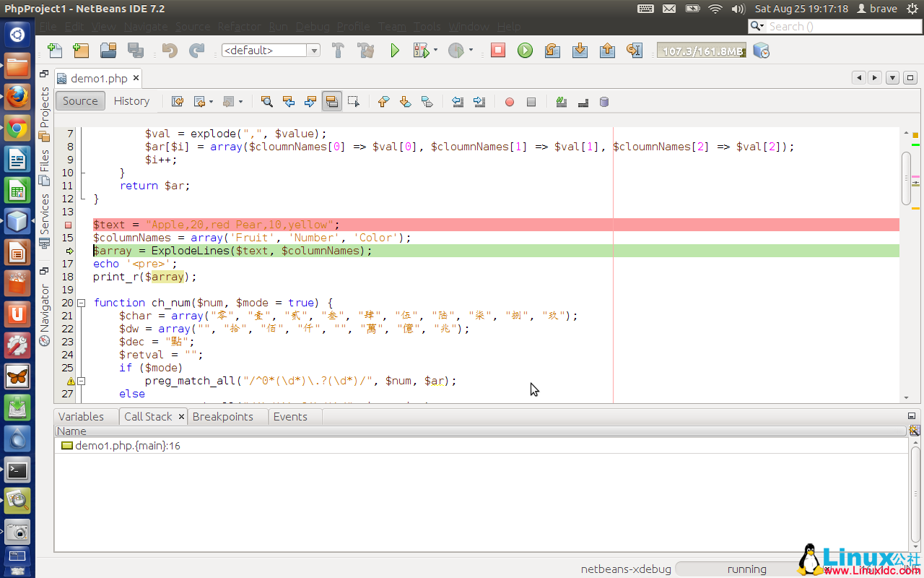The height and width of the screenshot is (578, 924).
Task: Stop the debugger session (red square)
Action: click(x=498, y=51)
